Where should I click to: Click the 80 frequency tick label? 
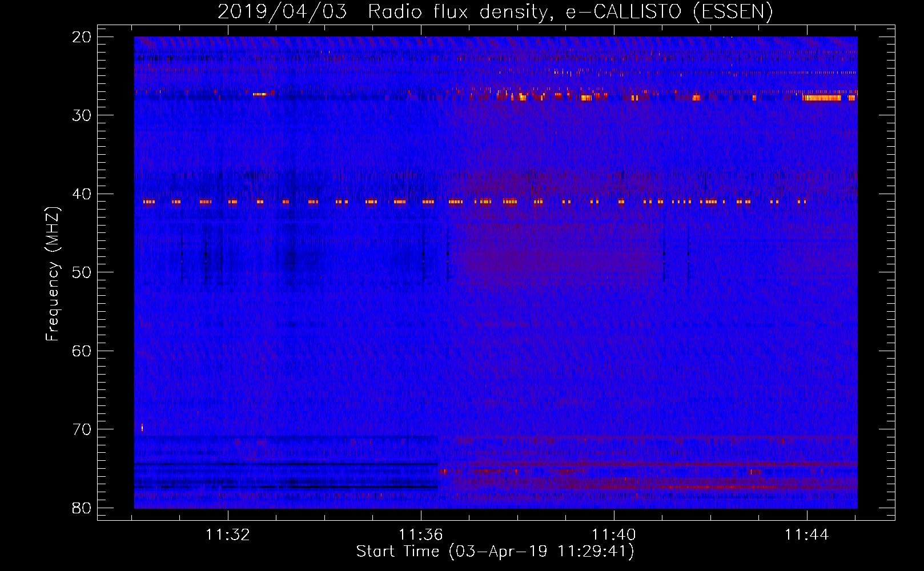click(x=82, y=508)
